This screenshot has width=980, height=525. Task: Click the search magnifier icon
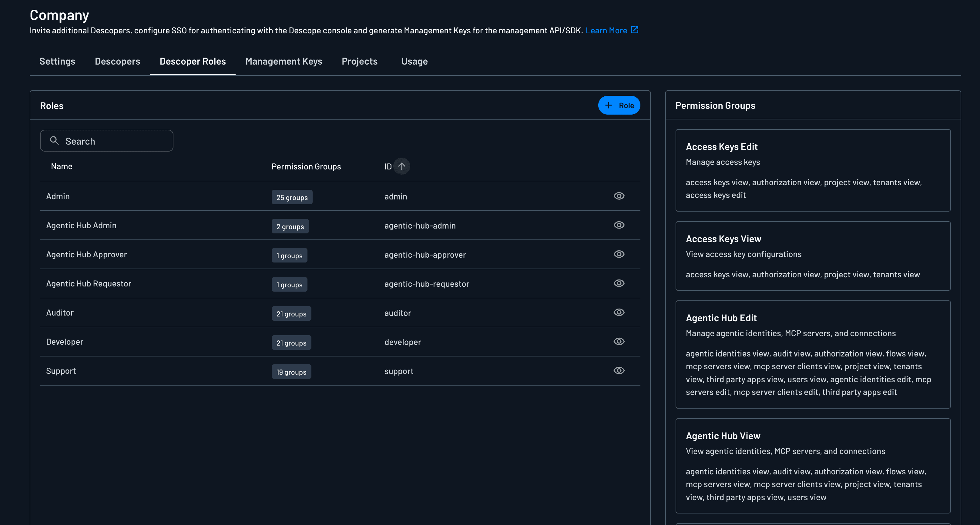click(54, 141)
